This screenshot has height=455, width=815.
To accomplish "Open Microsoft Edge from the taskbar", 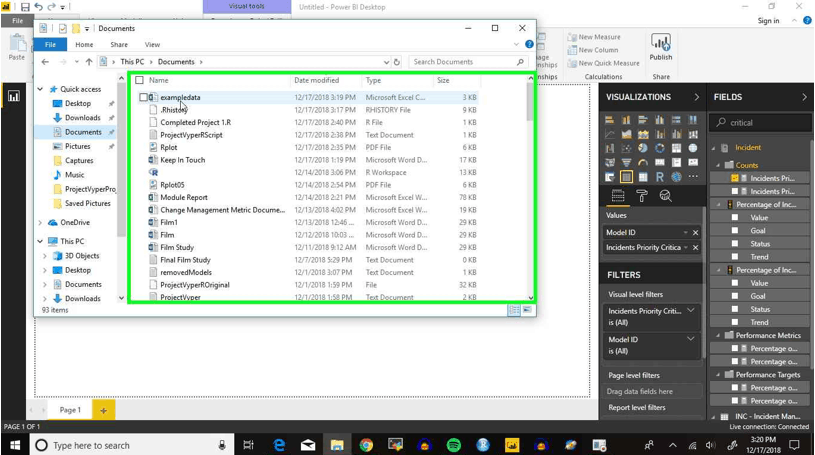I will (x=279, y=445).
